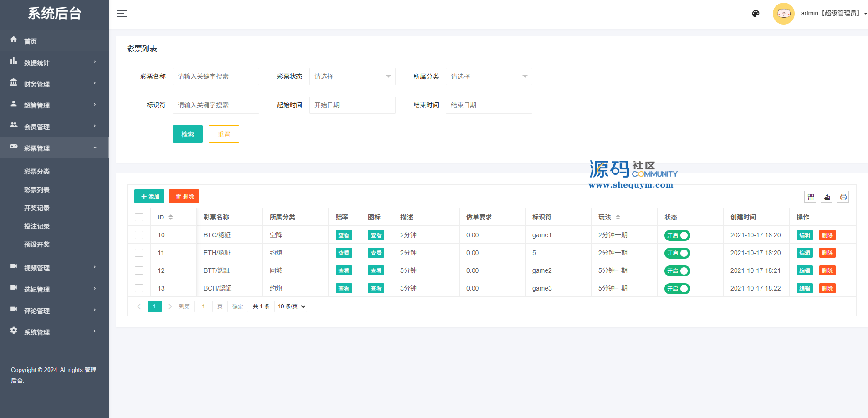
Task: Select all rows with header checkbox
Action: [139, 217]
